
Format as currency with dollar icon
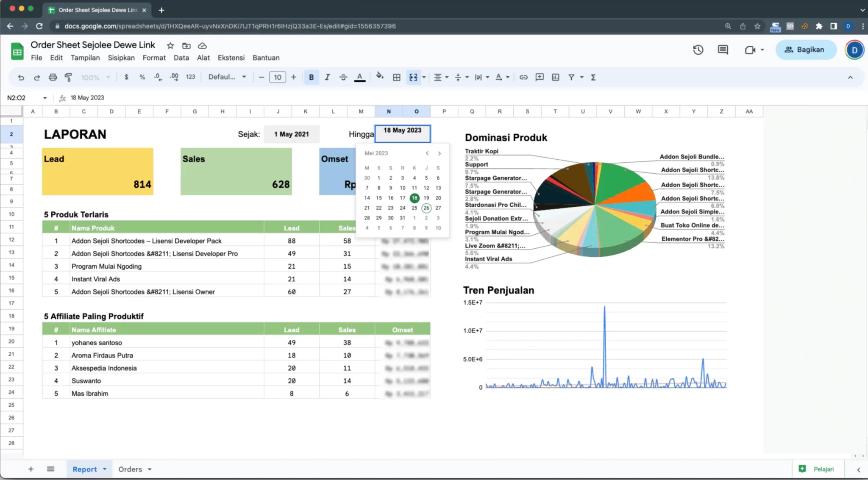tap(126, 77)
